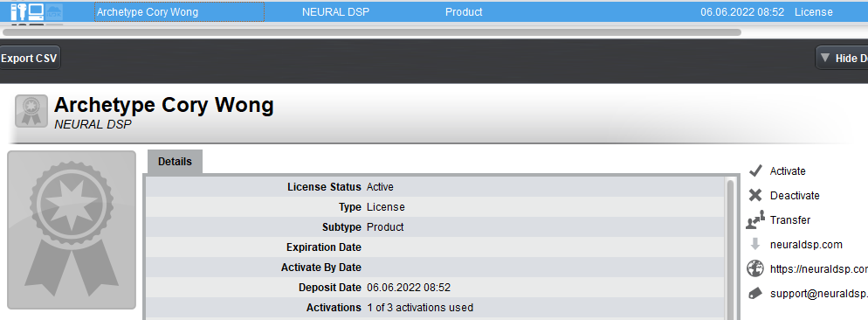Screen dimensions: 868x320
Task: Click the 06.06.2022 08:52 date cell in the list row
Action: tap(741, 11)
